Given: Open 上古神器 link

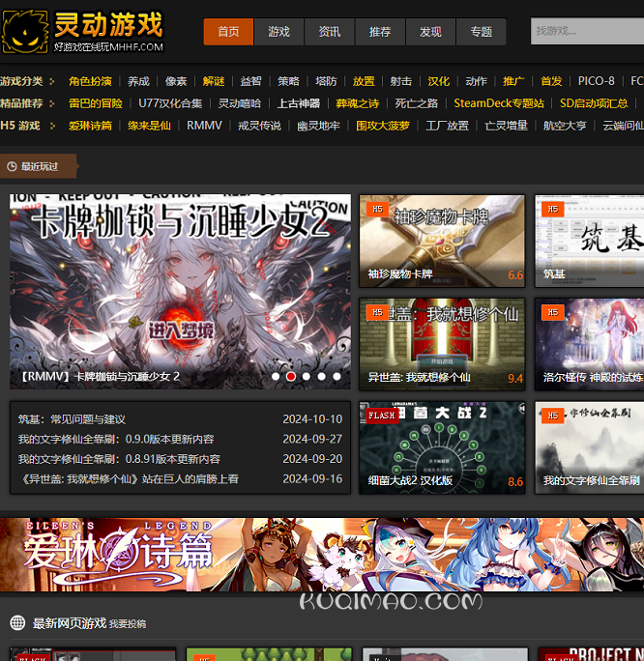Looking at the screenshot, I should (x=298, y=103).
